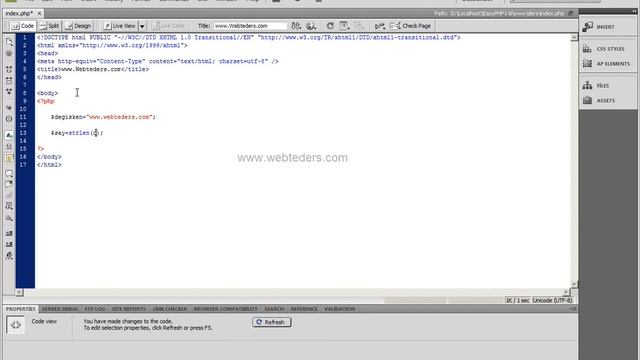640x360 pixels.
Task: Click the Collapse Full Tag icon
Action: click(9, 69)
